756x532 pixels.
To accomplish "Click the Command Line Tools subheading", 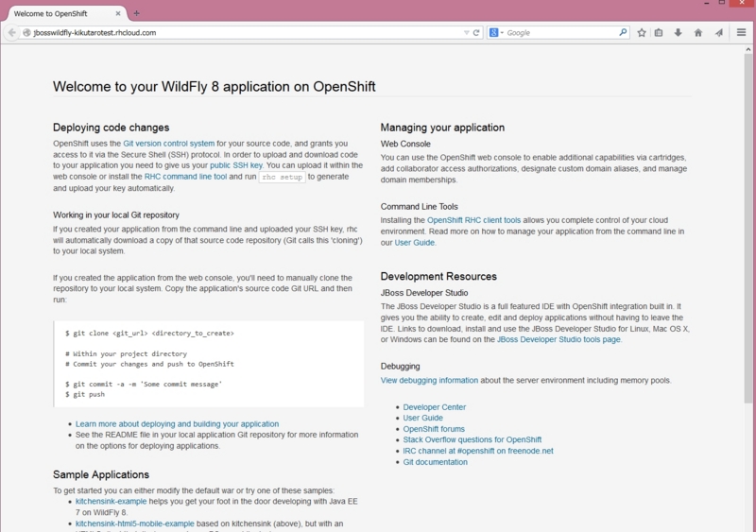I will point(419,206).
